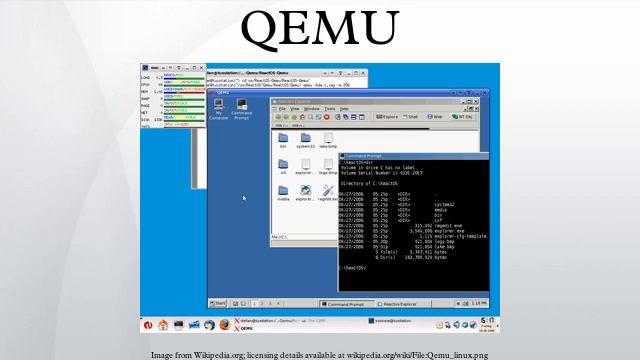This screenshot has height=360, width=640.
Task: Select the bin folder in Explorer
Action: point(283,140)
